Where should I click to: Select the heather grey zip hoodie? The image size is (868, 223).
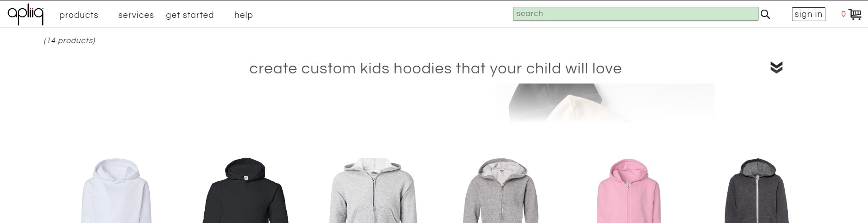tap(501, 190)
